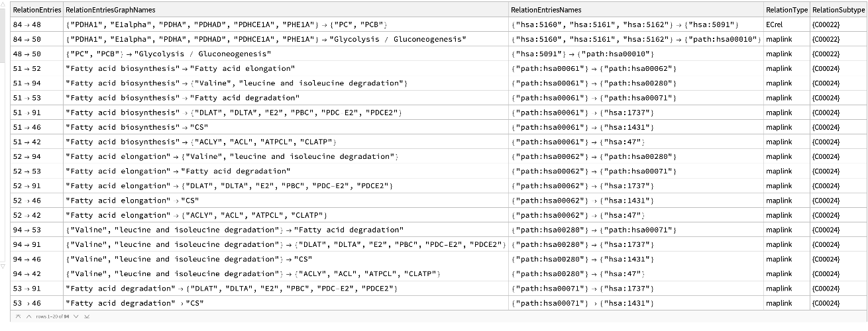Click the 53 → 46 entry in last row
This screenshot has height=331, width=868.
tap(27, 303)
